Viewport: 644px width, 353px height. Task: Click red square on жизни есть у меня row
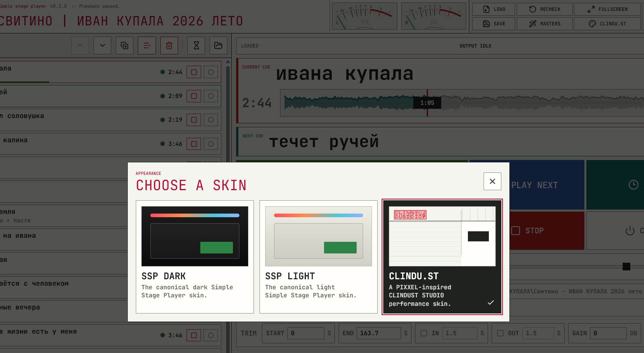coord(194,335)
